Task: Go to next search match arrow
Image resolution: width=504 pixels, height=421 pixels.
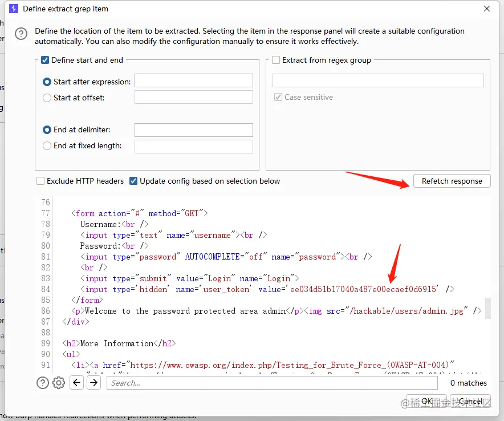Action: pyautogui.click(x=94, y=382)
